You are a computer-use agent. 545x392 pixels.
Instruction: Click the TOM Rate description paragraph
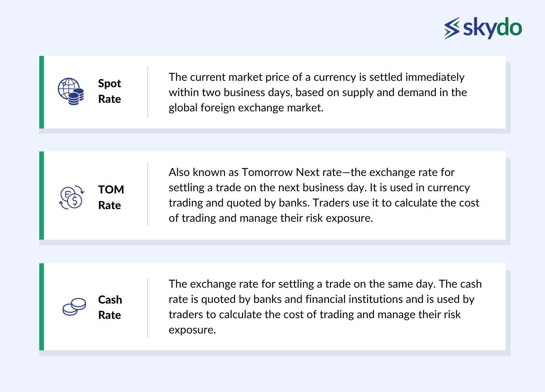pos(324,195)
